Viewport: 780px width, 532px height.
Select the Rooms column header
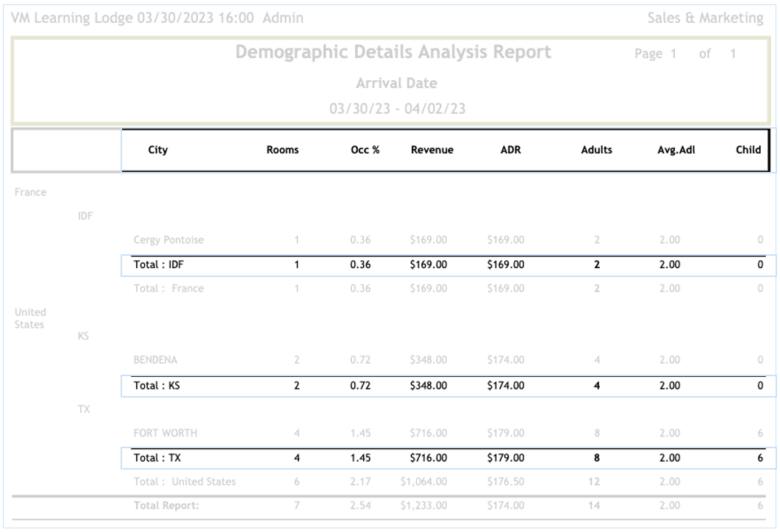pyautogui.click(x=282, y=151)
